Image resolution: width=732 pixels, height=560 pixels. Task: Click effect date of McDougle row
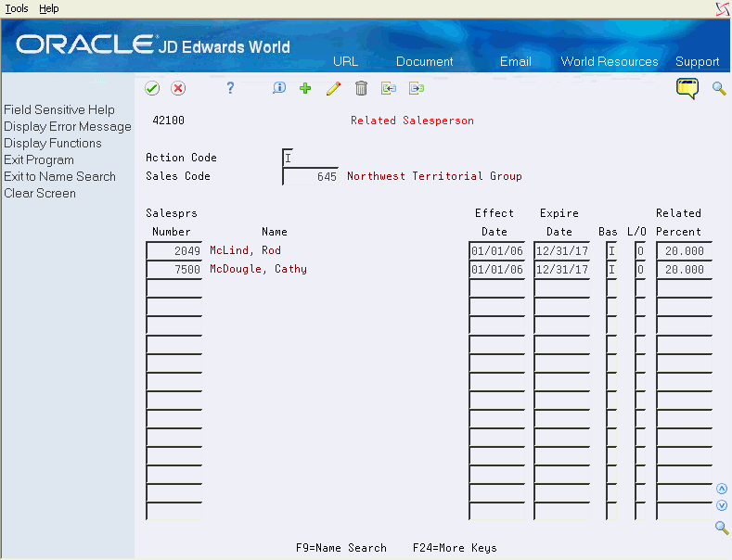point(496,269)
